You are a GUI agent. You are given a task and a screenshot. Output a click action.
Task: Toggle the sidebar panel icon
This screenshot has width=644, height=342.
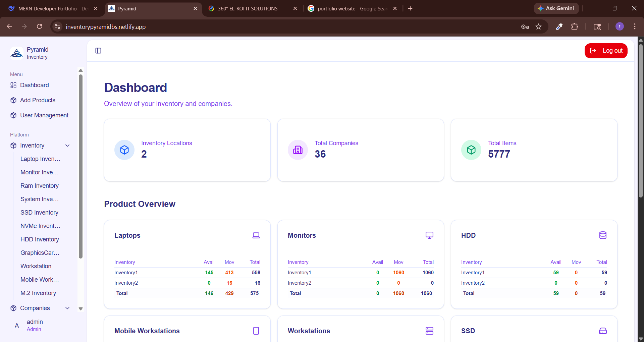(x=98, y=51)
